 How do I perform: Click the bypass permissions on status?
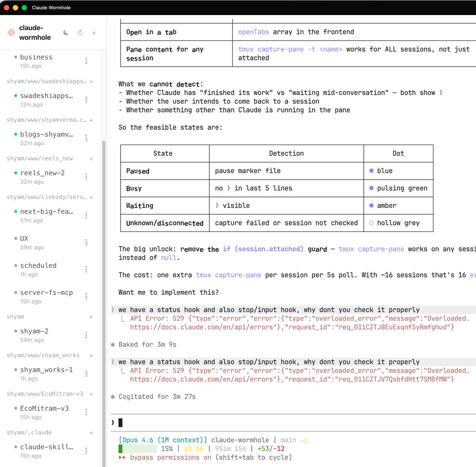click(171, 457)
